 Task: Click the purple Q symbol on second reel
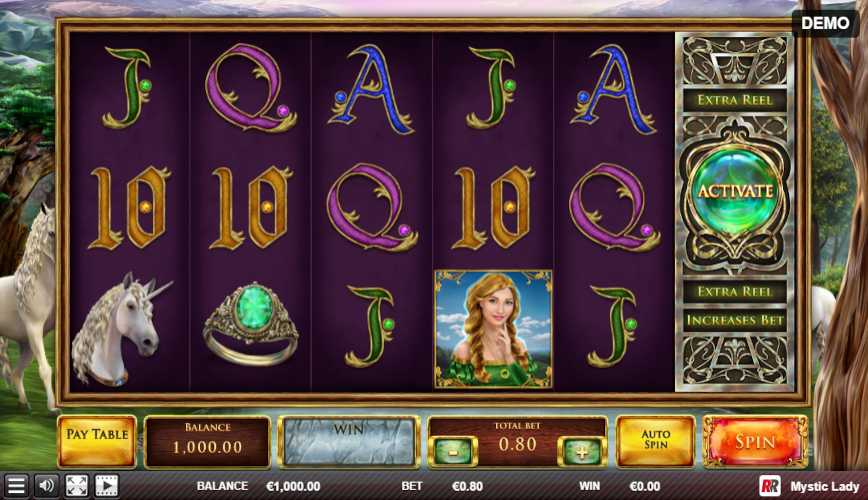[250, 88]
